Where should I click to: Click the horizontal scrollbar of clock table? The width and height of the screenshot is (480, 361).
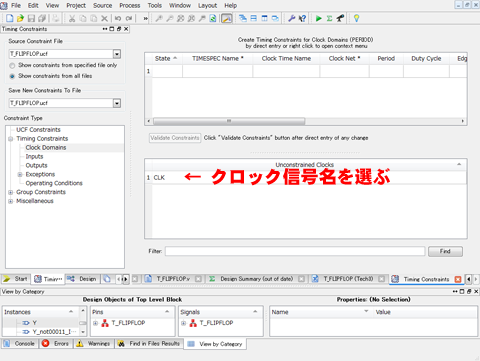click(x=305, y=121)
